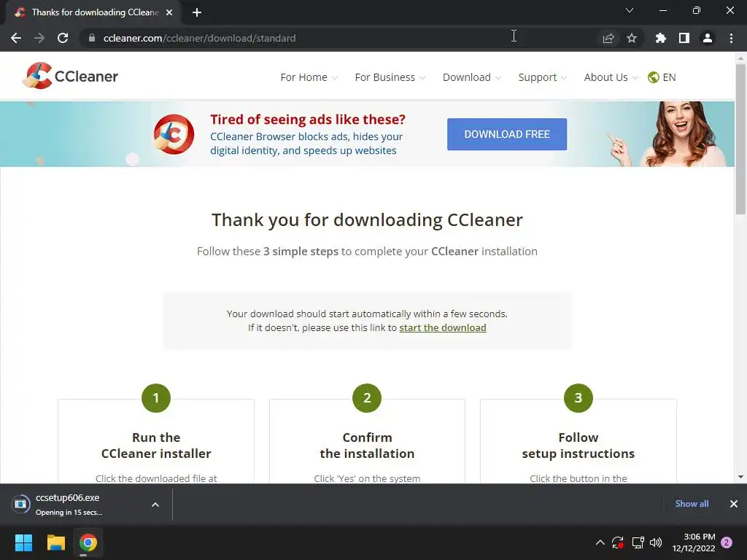Open the Download navigation menu

(472, 77)
